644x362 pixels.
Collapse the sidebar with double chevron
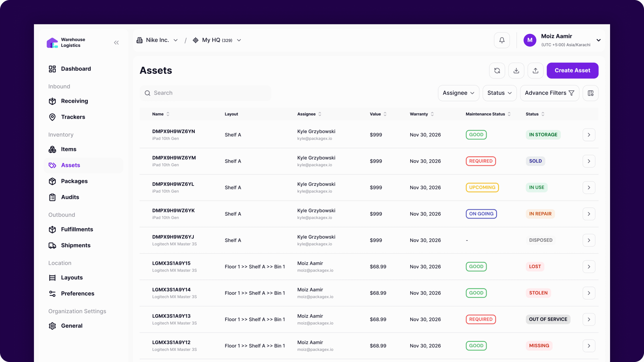[x=116, y=43]
